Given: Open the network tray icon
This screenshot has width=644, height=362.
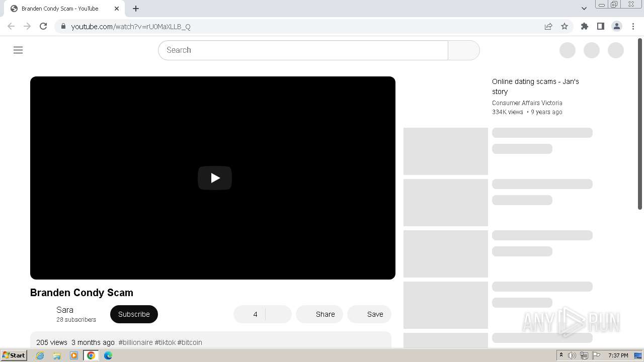Looking at the screenshot, I should pos(584,355).
